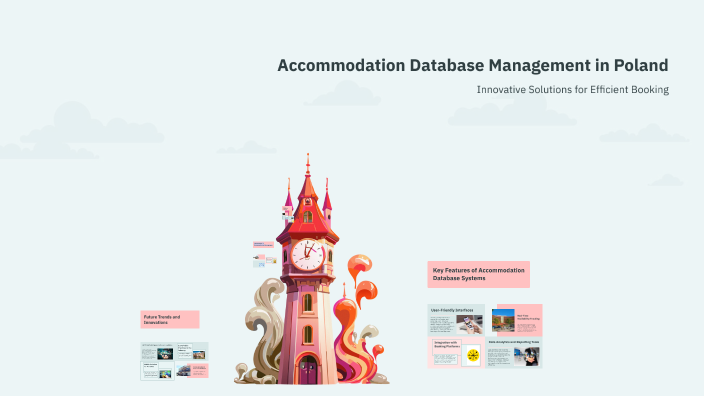
Task: Click the yellow circular logo image
Action: [472, 356]
